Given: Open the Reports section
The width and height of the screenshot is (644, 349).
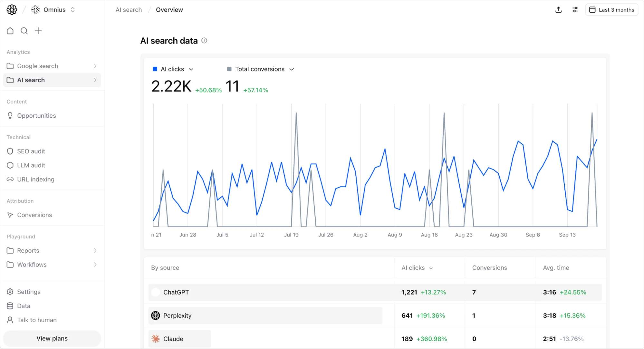Looking at the screenshot, I should (28, 250).
